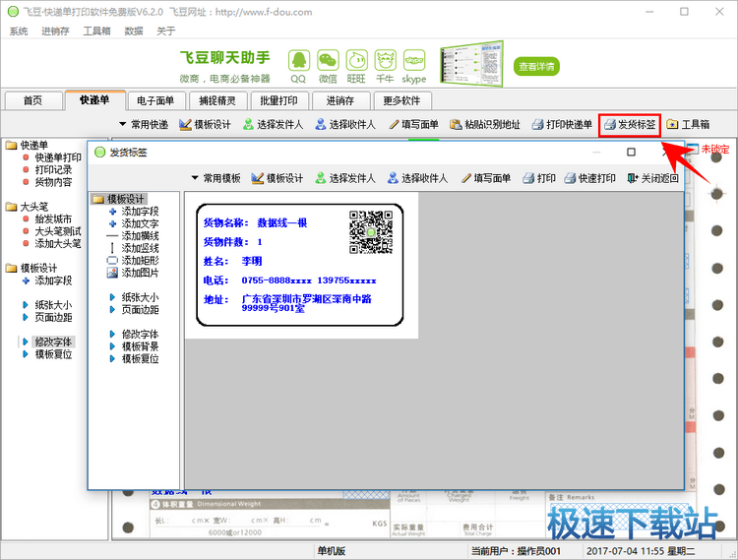This screenshot has height=560, width=738.
Task: Open the 数据 menu
Action: point(134,31)
